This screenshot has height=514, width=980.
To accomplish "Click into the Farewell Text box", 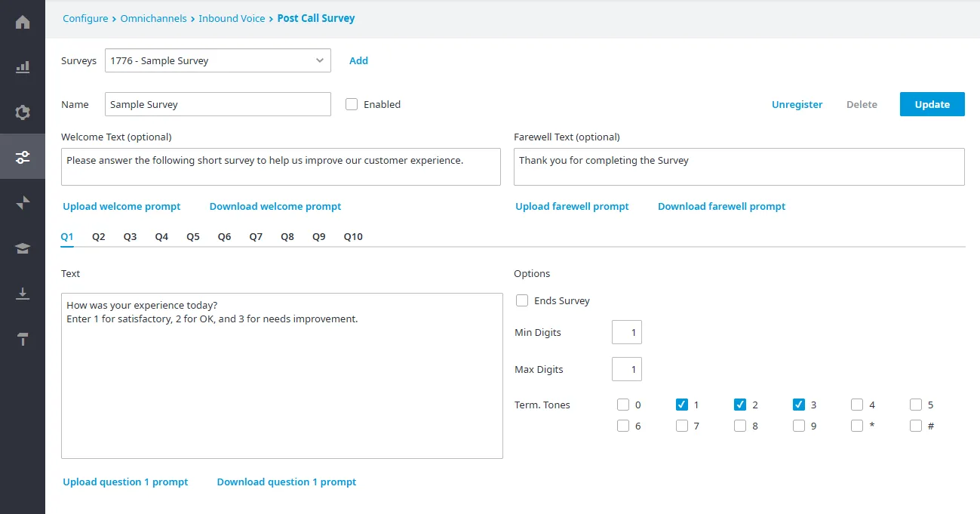I will pyautogui.click(x=739, y=167).
